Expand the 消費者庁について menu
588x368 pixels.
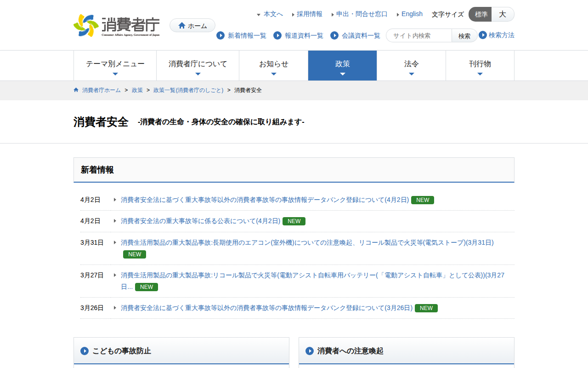point(198,65)
